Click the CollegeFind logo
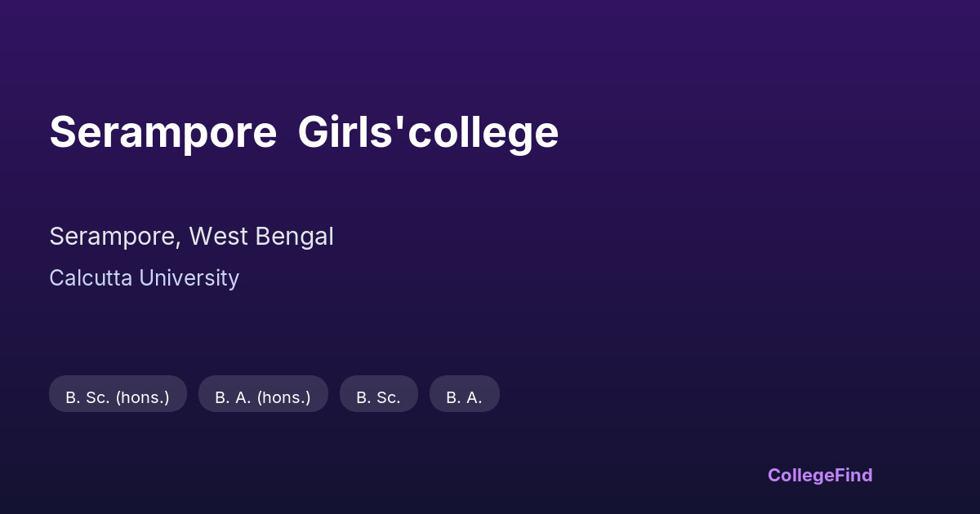The image size is (980, 514). pos(820,476)
